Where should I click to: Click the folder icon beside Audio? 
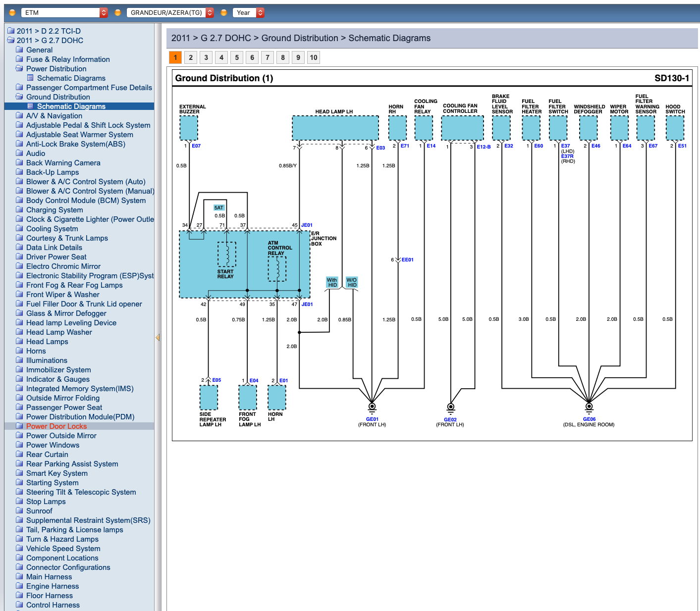click(x=19, y=153)
